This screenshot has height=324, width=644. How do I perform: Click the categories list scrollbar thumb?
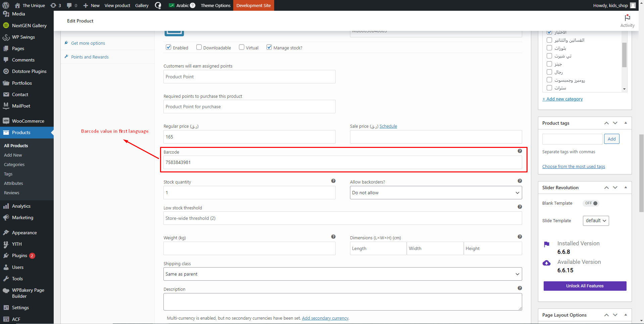point(624,55)
